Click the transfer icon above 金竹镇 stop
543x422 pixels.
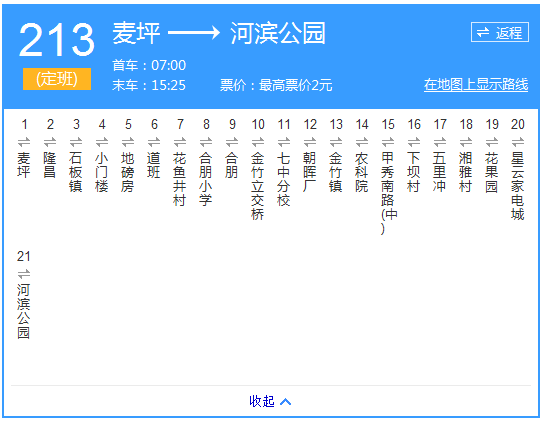[336, 142]
